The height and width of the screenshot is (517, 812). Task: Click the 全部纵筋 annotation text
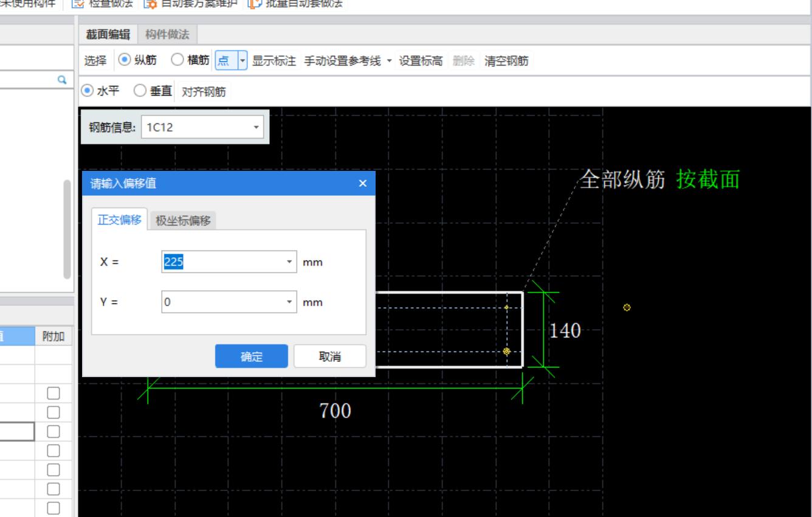(623, 179)
